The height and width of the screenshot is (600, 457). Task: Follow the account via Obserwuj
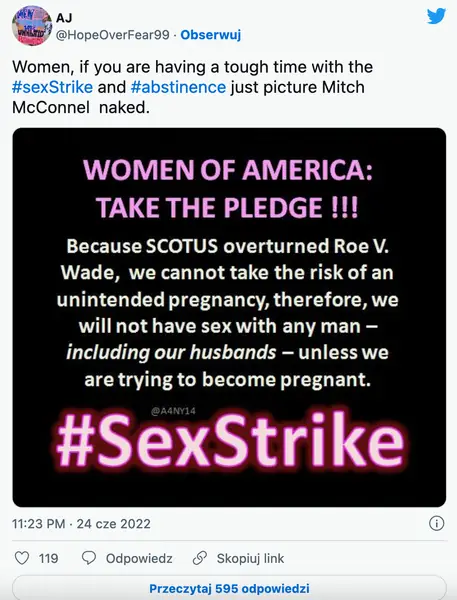pyautogui.click(x=211, y=35)
